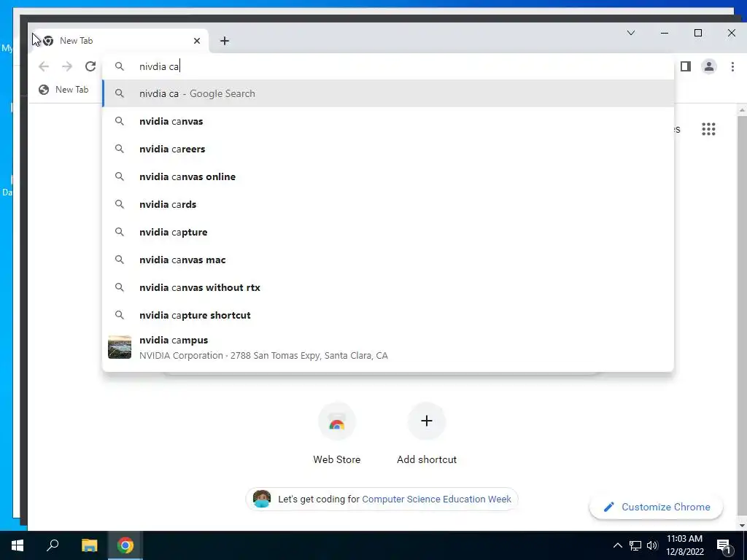Choose the 'nvidia campus' place suggestion
Image resolution: width=747 pixels, height=560 pixels.
click(388, 347)
